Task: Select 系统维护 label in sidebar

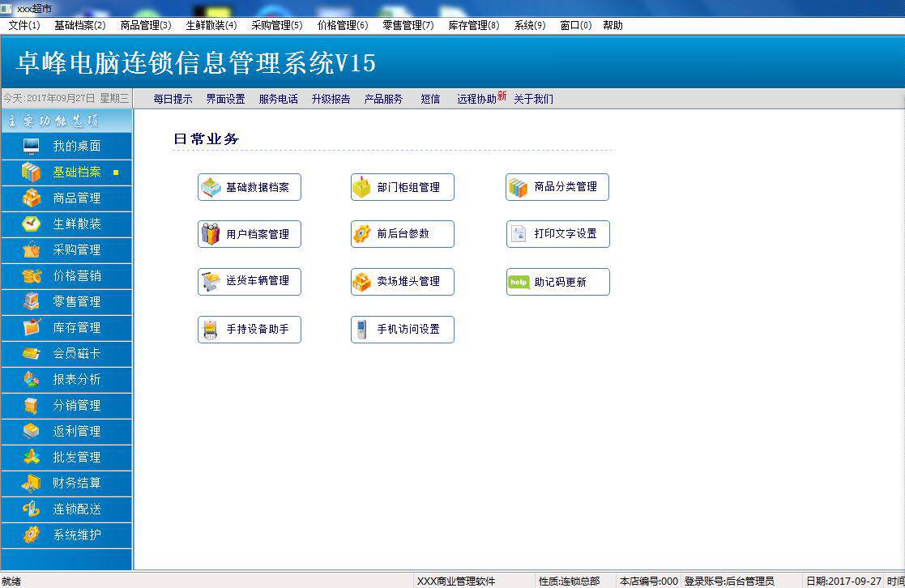Action: click(x=77, y=535)
